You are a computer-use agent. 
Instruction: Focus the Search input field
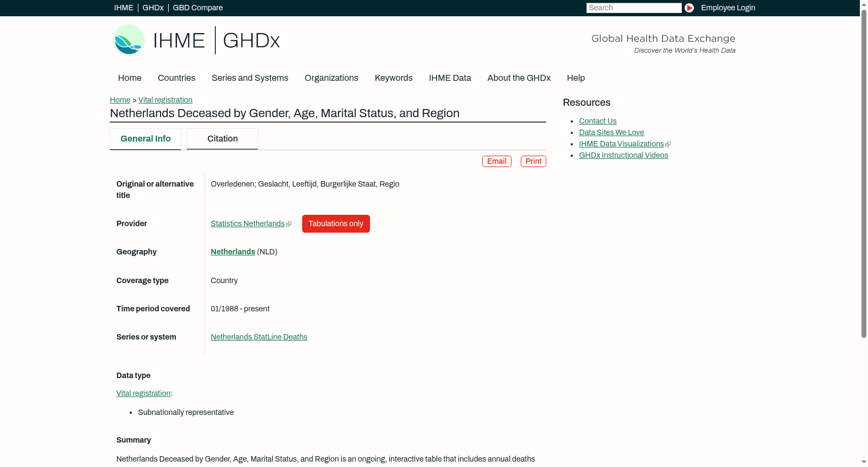[634, 8]
